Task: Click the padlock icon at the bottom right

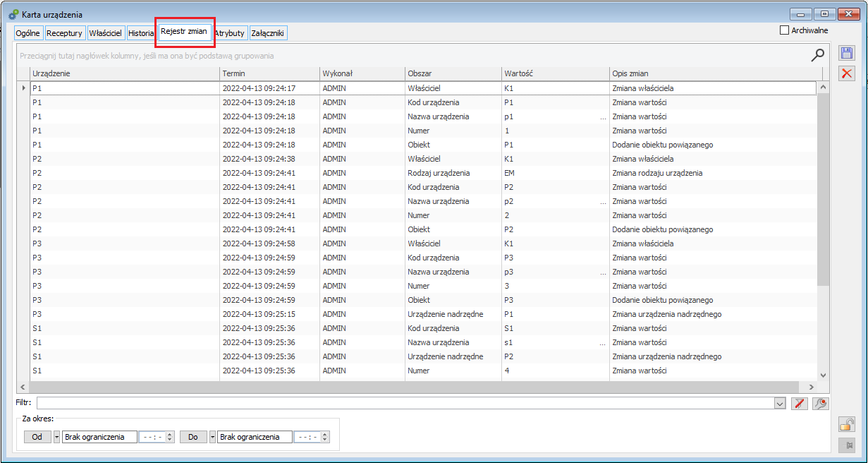Action: coord(847,424)
